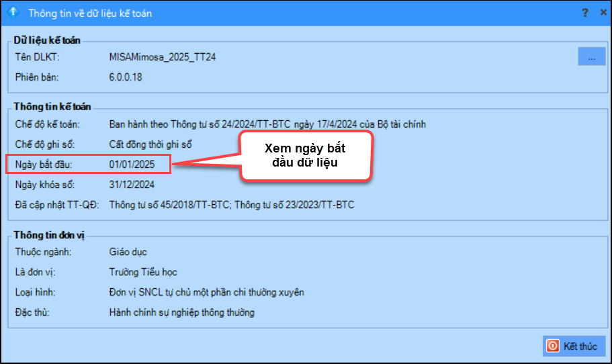Click the Giáo dục sector value
The width and height of the screenshot is (612, 364).
point(128,252)
